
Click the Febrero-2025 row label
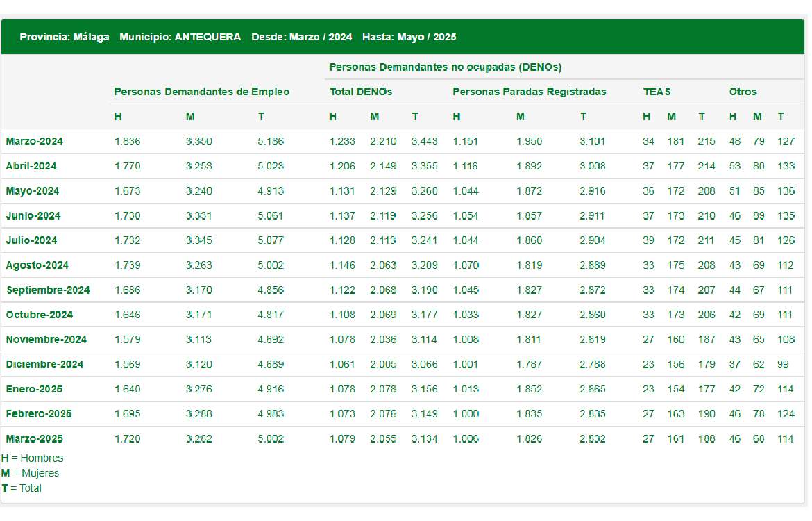39,414
